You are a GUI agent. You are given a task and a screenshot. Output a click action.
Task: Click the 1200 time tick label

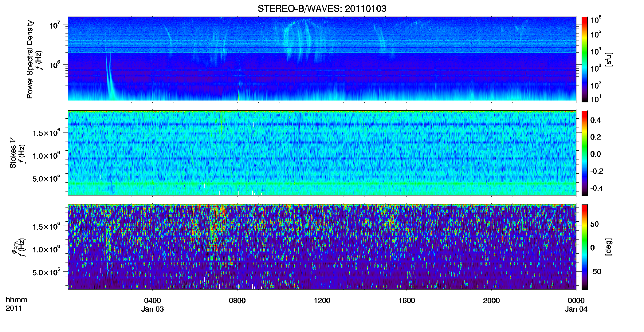(x=322, y=300)
